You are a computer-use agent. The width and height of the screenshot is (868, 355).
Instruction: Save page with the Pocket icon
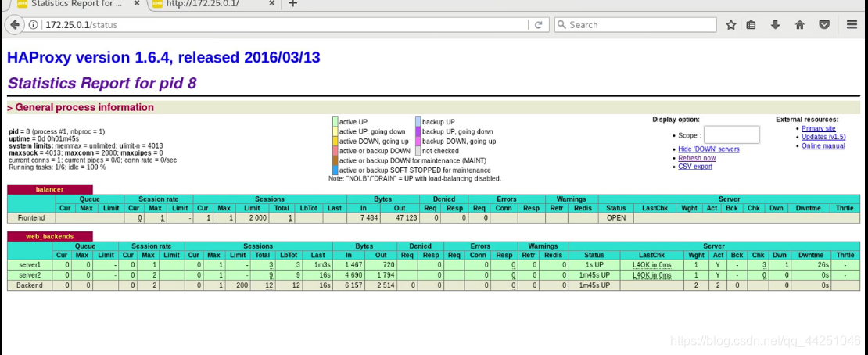[x=824, y=25]
